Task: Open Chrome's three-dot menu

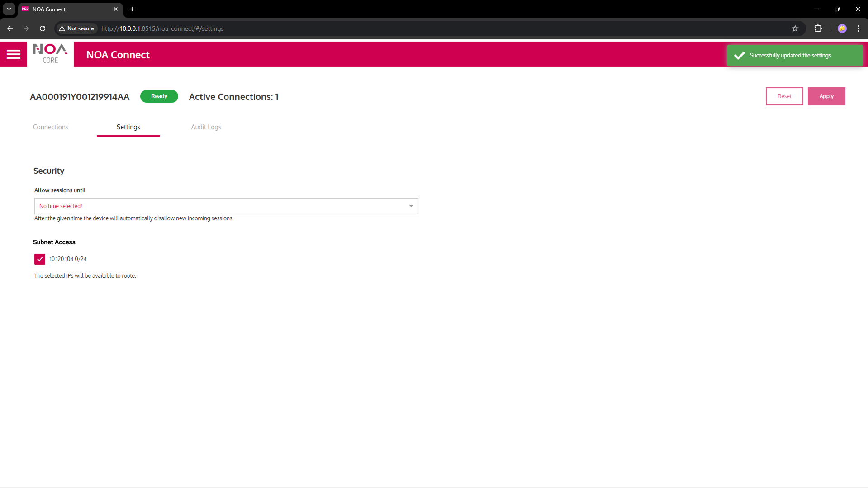Action: [x=858, y=28]
